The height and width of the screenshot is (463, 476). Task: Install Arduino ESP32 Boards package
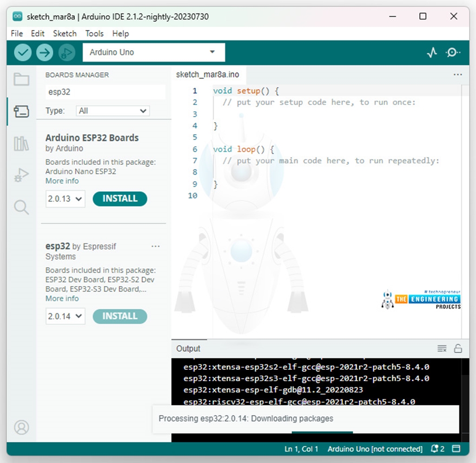coord(120,199)
